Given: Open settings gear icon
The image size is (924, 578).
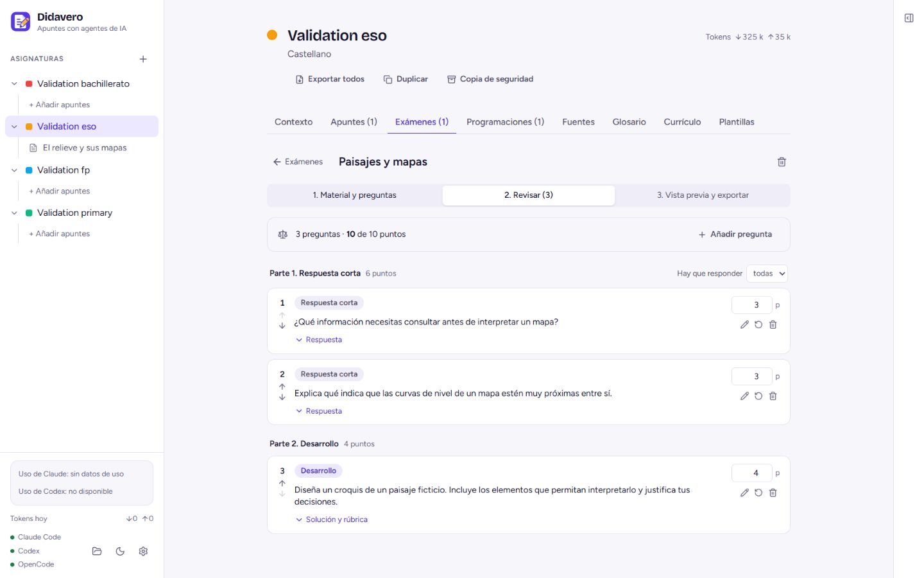Looking at the screenshot, I should [x=143, y=551].
